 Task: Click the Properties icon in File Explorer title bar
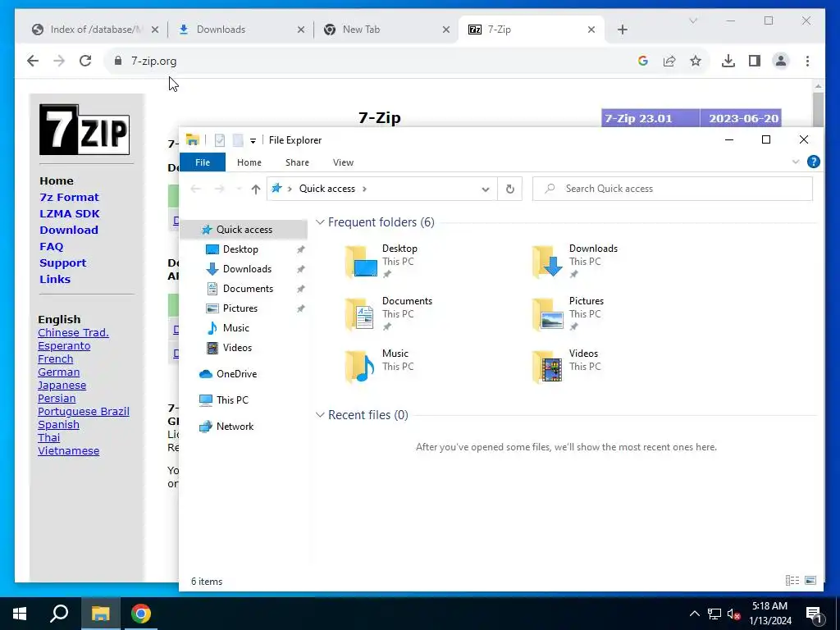[x=220, y=140]
